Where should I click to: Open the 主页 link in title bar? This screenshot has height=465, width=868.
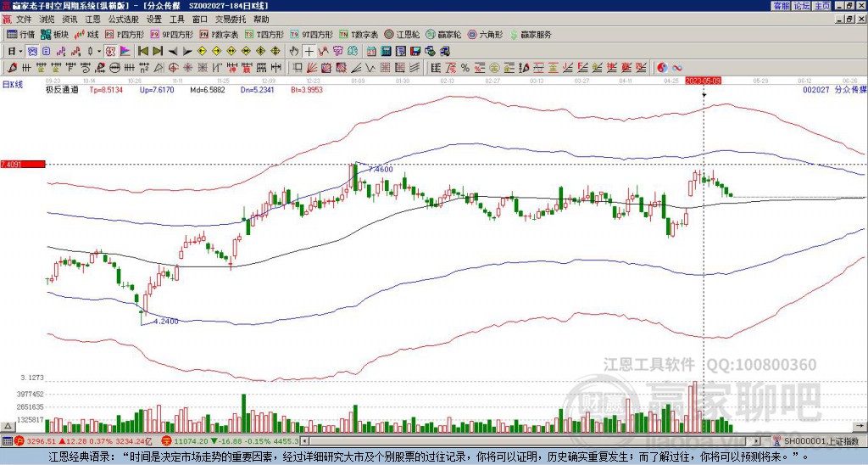coord(822,6)
